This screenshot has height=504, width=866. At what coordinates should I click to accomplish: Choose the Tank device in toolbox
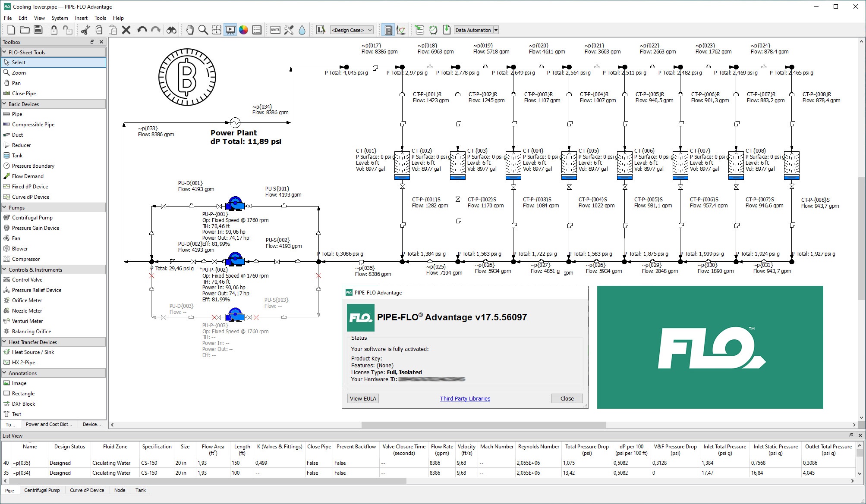[x=54, y=156]
